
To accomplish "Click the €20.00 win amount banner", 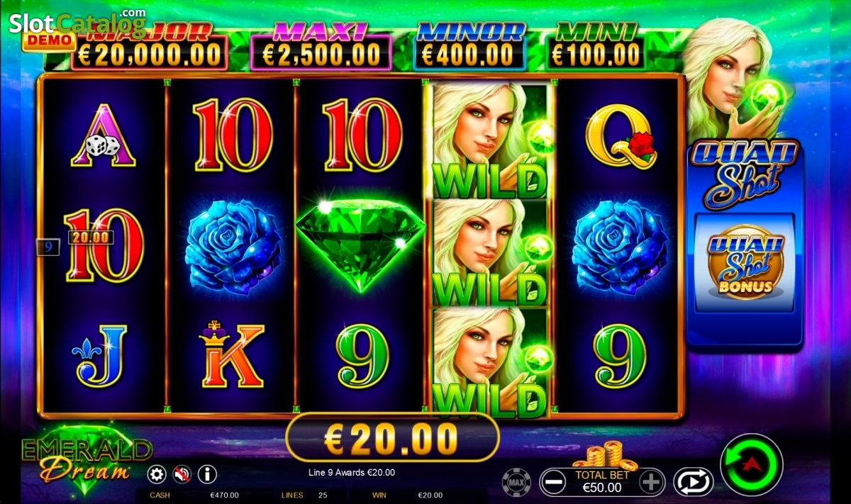I will pos(392,438).
